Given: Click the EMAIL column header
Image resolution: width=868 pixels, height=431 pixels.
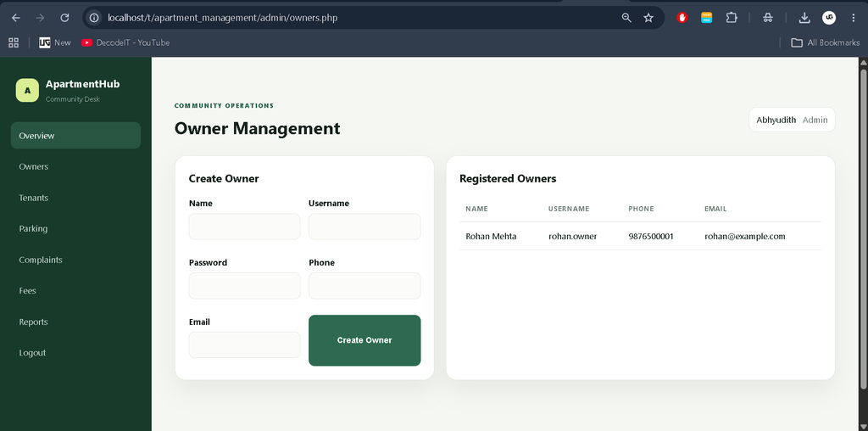Looking at the screenshot, I should 715,209.
